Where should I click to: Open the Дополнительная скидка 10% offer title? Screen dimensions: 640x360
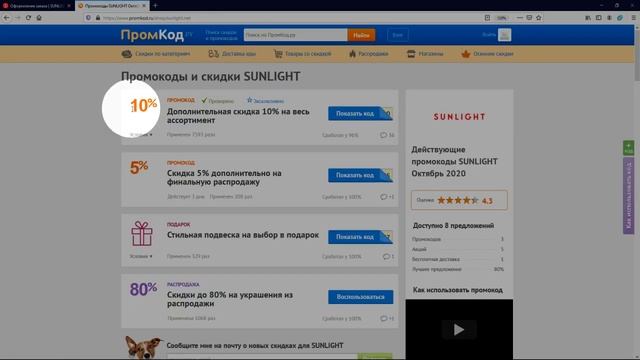238,116
